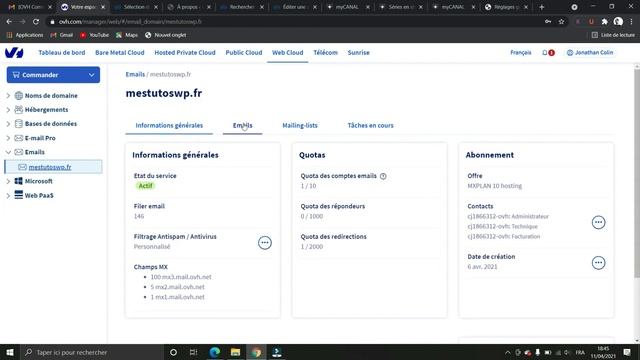Viewport: 640px width, 360px height.
Task: Expand the Microsoft tree
Action: click(x=8, y=181)
